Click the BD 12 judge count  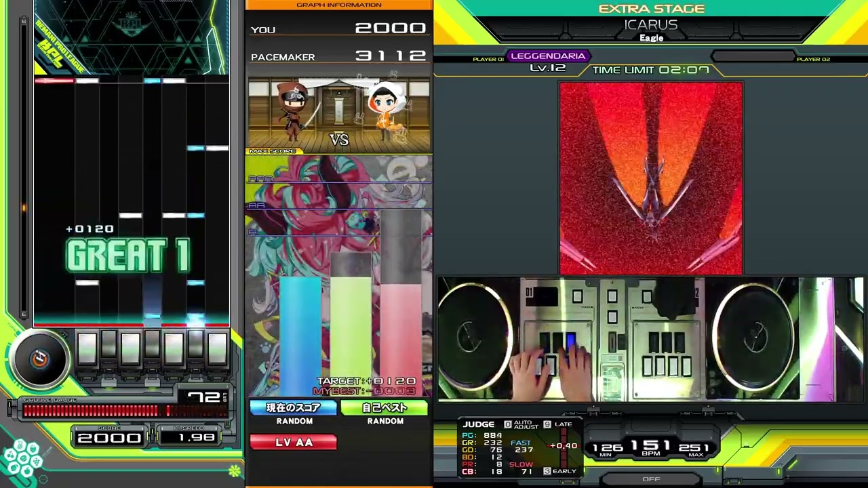[x=482, y=457]
